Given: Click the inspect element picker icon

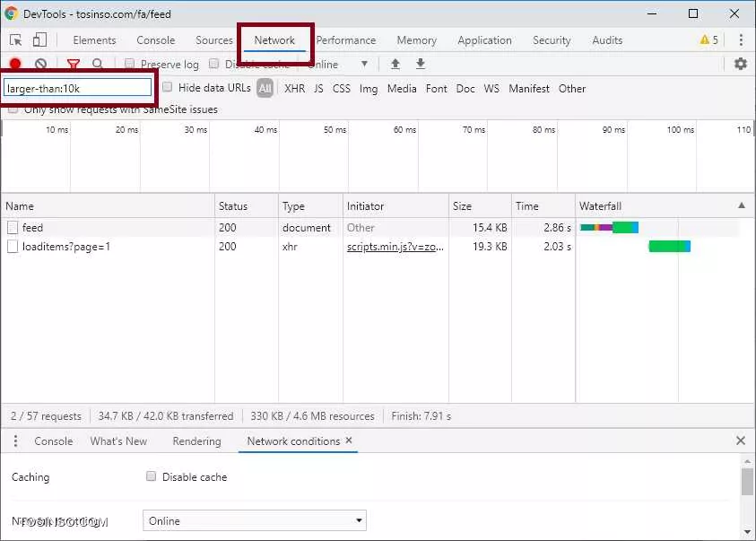Looking at the screenshot, I should coord(16,40).
